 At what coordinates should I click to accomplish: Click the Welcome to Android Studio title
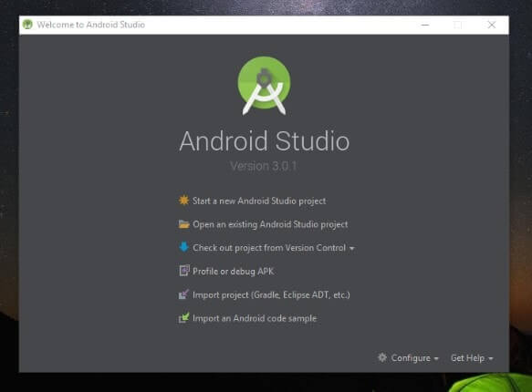tap(91, 25)
